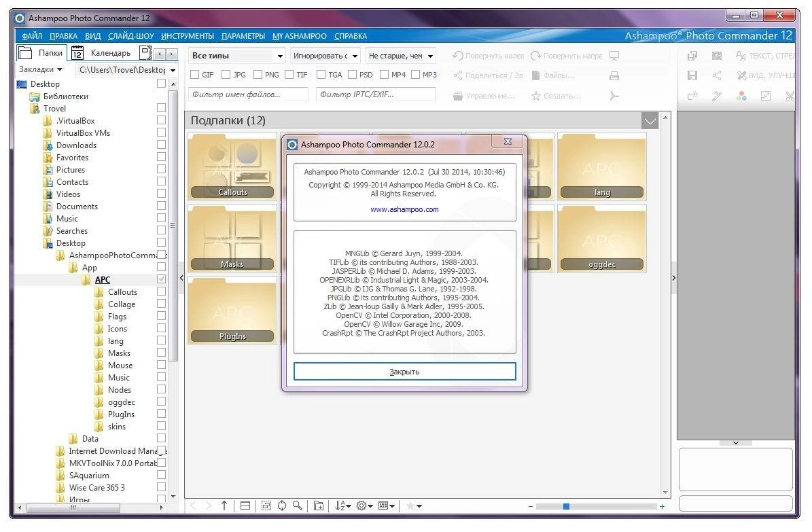Click the rotate left icon

pos(458,56)
